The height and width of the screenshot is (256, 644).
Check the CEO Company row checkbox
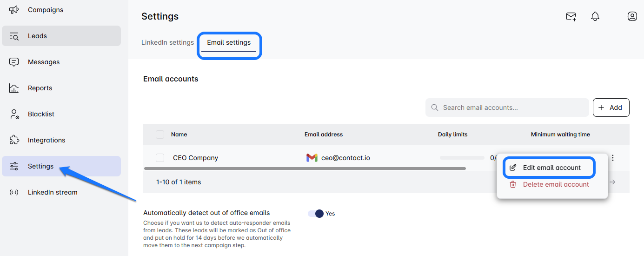pyautogui.click(x=160, y=158)
